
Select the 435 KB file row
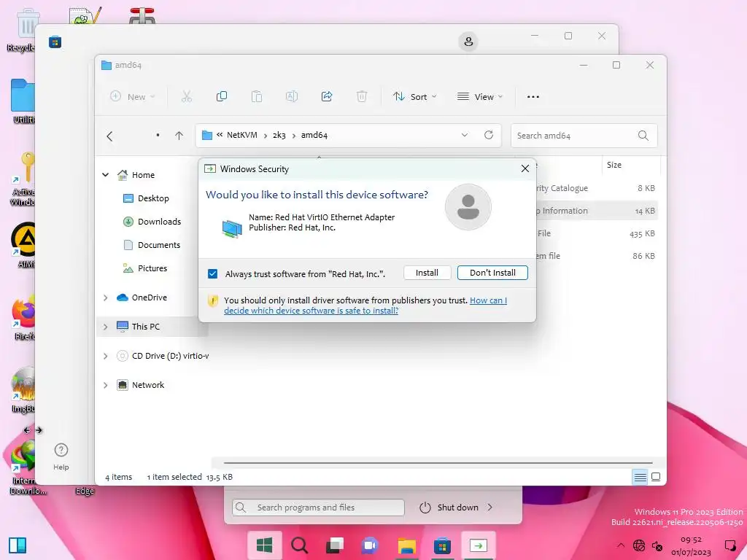[597, 233]
